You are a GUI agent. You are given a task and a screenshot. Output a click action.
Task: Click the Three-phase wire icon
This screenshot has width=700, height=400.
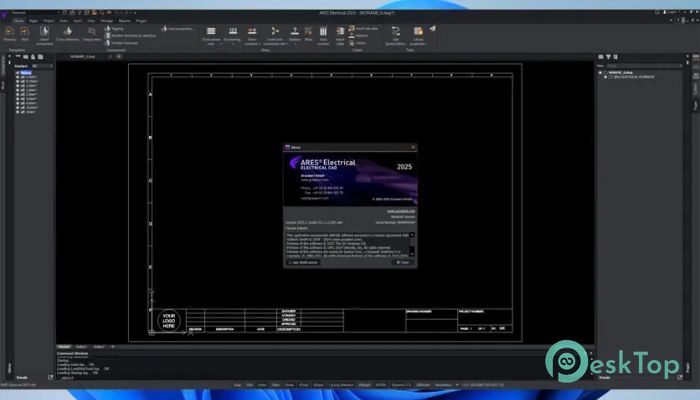click(x=211, y=31)
